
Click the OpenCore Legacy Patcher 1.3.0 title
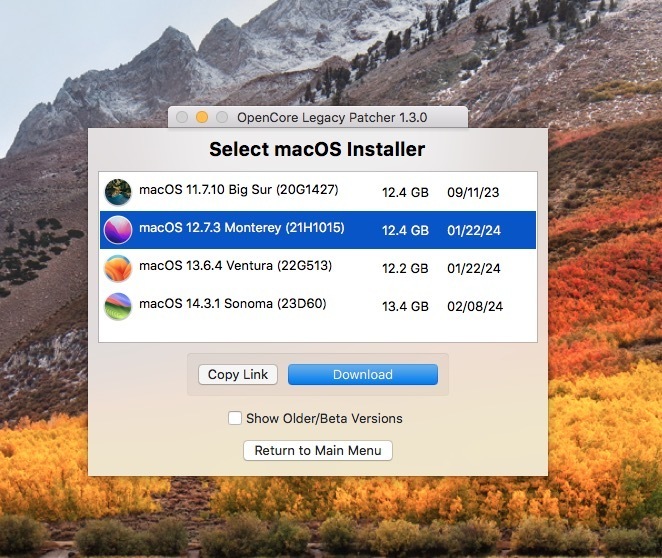(332, 117)
